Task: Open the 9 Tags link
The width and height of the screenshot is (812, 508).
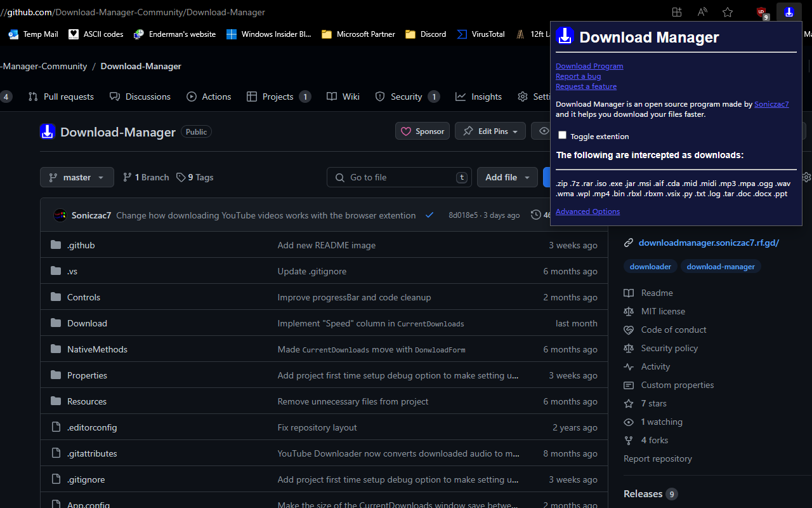Action: point(195,177)
